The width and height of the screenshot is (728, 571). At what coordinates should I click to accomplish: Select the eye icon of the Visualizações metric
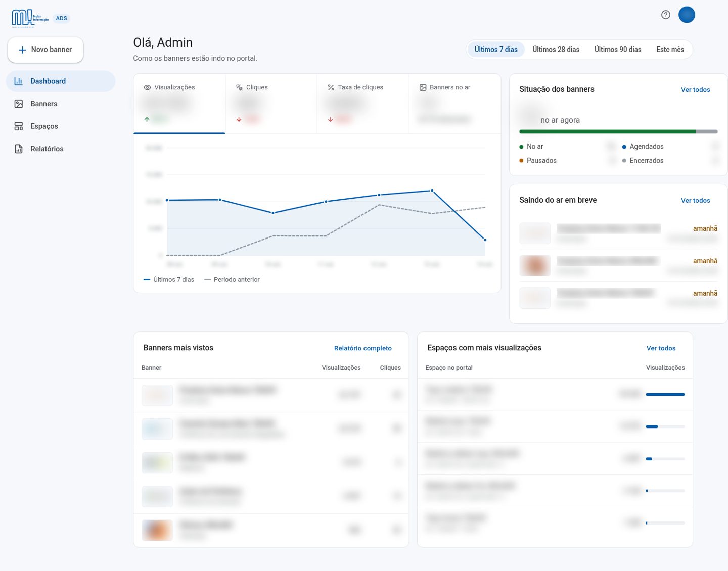[x=147, y=87]
